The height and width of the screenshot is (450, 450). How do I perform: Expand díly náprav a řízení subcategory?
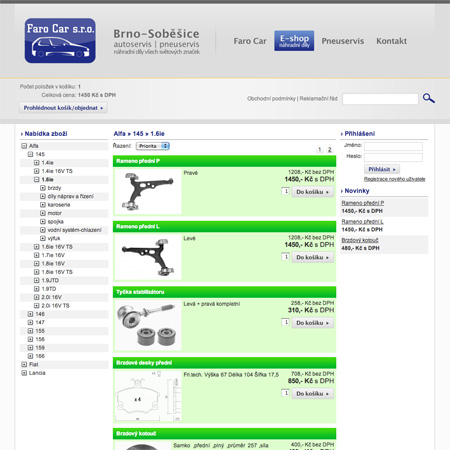pos(43,196)
